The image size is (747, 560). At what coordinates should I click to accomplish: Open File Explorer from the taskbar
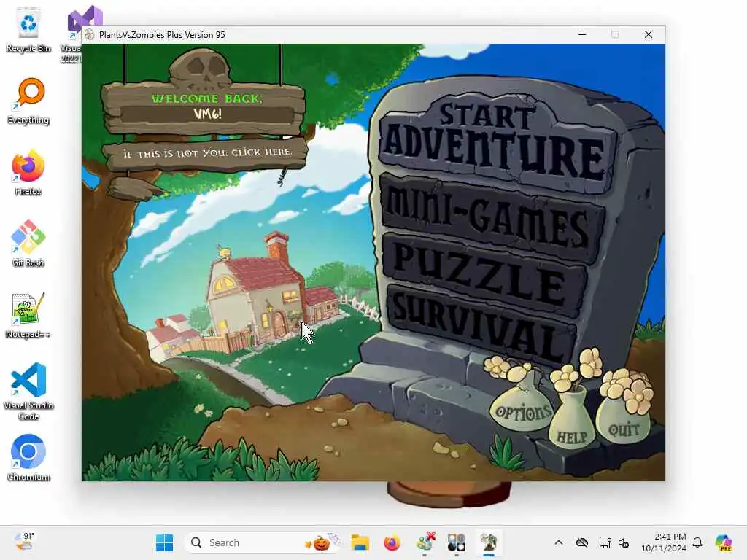tap(360, 542)
